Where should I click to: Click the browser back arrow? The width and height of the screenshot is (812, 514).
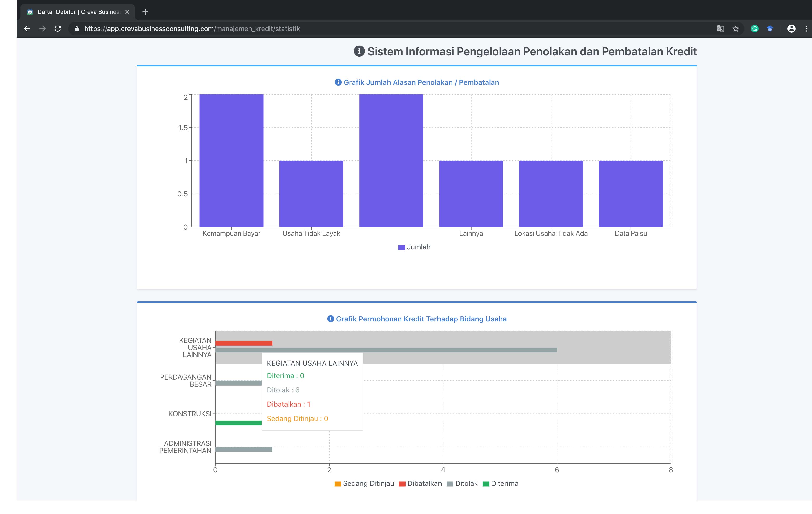tap(27, 29)
